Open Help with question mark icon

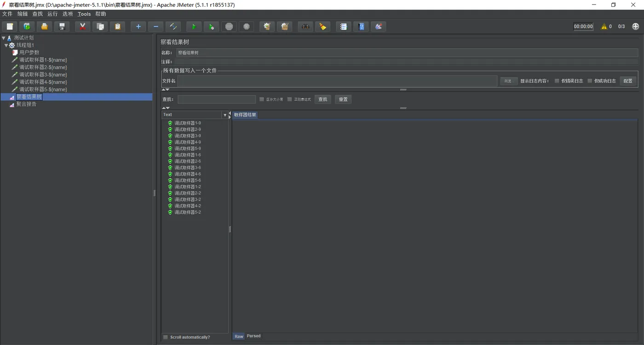click(x=361, y=27)
